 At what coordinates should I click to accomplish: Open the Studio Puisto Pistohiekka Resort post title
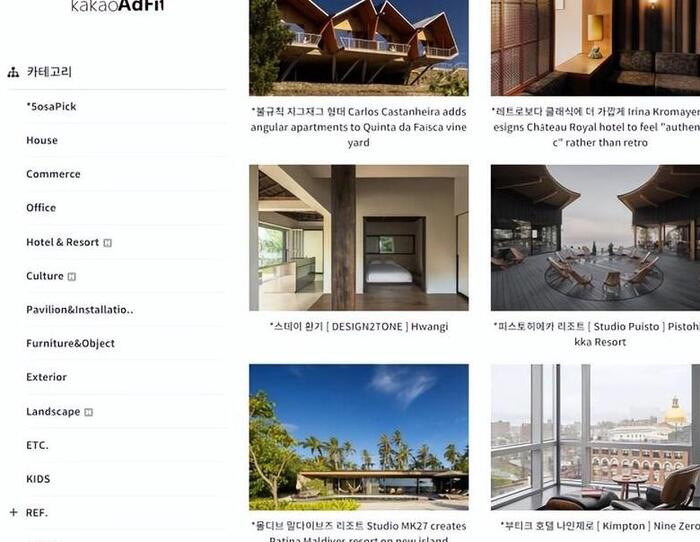click(x=596, y=334)
